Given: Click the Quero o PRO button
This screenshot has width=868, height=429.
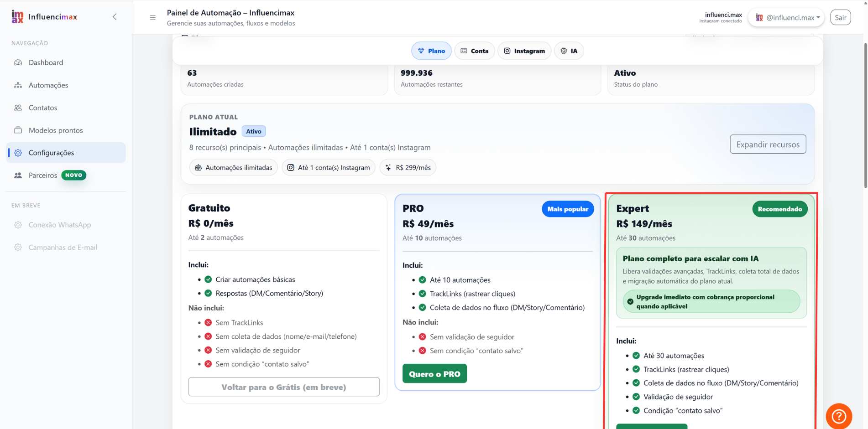Looking at the screenshot, I should click(x=434, y=374).
